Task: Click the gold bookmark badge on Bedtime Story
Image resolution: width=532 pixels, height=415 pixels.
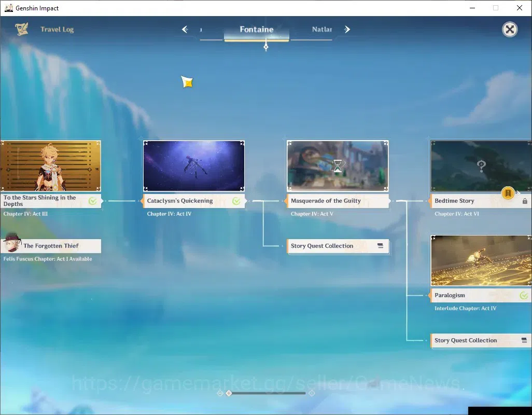Action: 508,193
